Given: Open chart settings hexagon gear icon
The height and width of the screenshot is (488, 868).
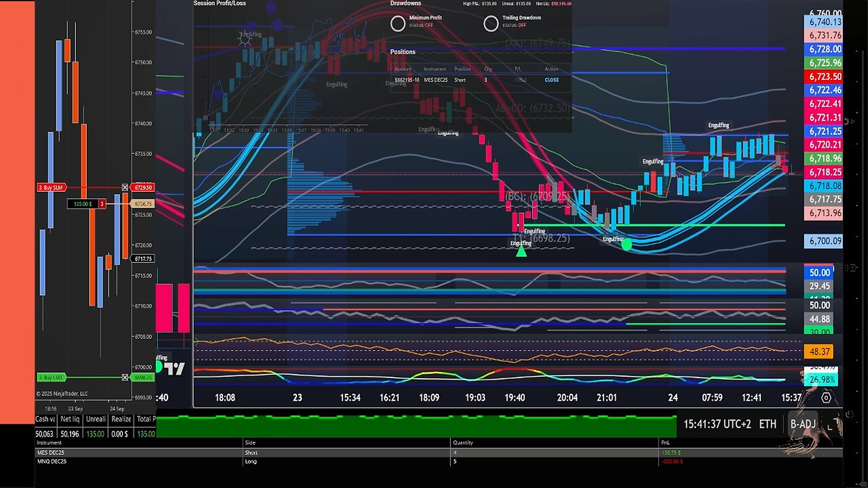Looking at the screenshot, I should [x=826, y=398].
